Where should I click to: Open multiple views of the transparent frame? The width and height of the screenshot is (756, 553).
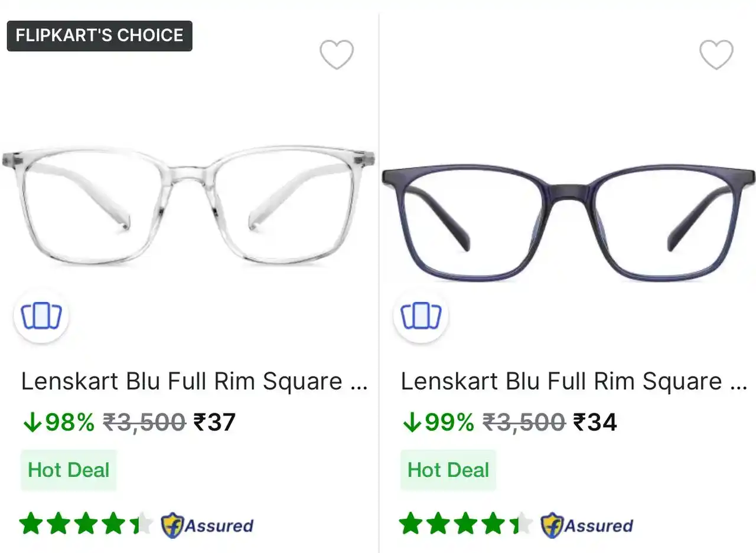click(40, 316)
